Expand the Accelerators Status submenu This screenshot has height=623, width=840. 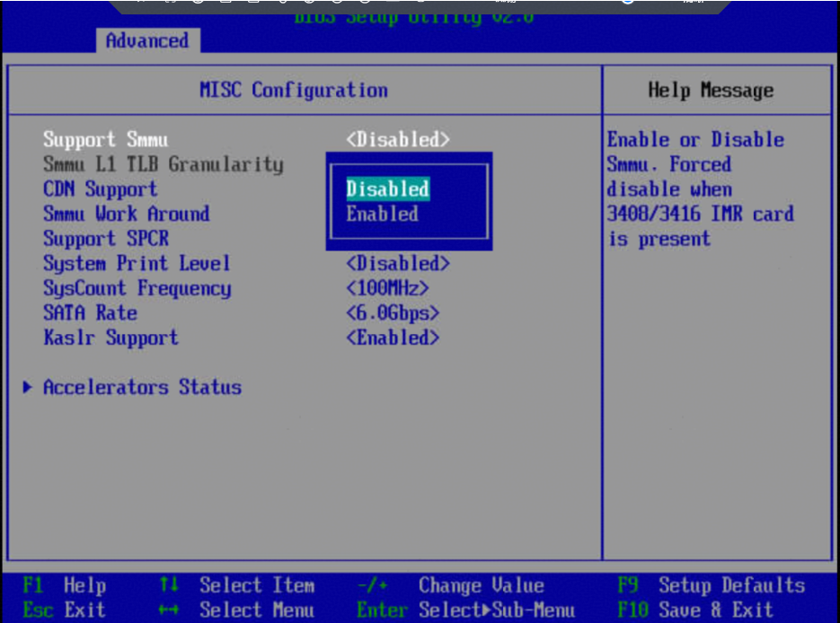[x=142, y=388]
